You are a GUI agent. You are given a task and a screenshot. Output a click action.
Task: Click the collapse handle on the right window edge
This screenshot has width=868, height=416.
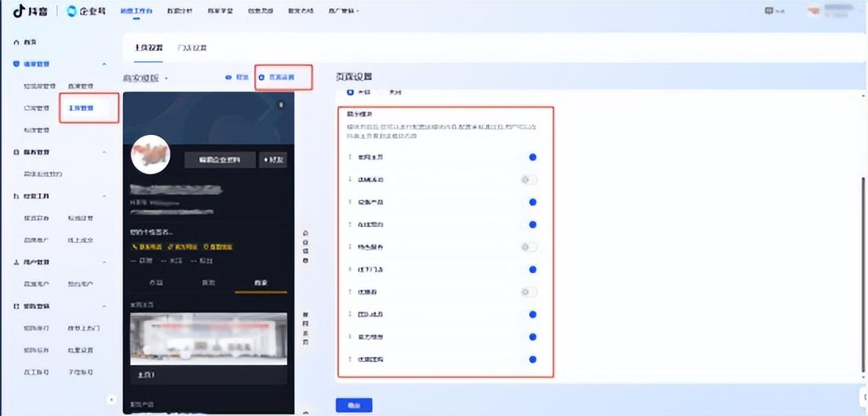864,396
